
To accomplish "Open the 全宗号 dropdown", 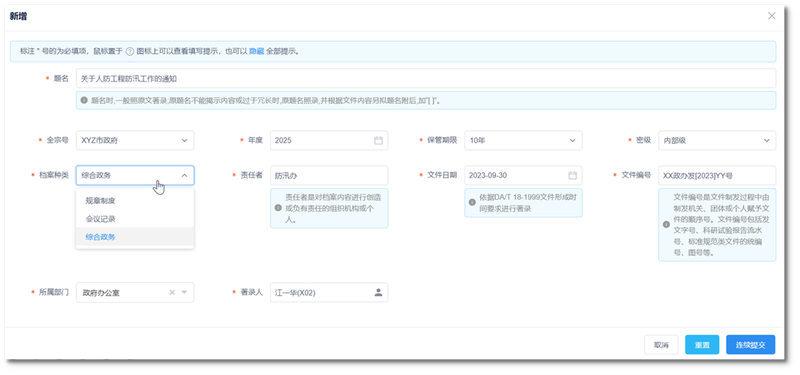I will (135, 140).
